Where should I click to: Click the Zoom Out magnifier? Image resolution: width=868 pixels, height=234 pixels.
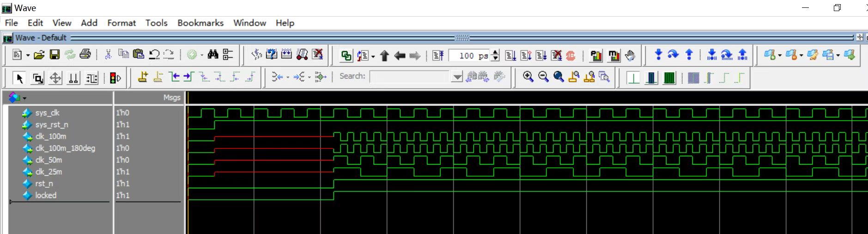coord(543,77)
